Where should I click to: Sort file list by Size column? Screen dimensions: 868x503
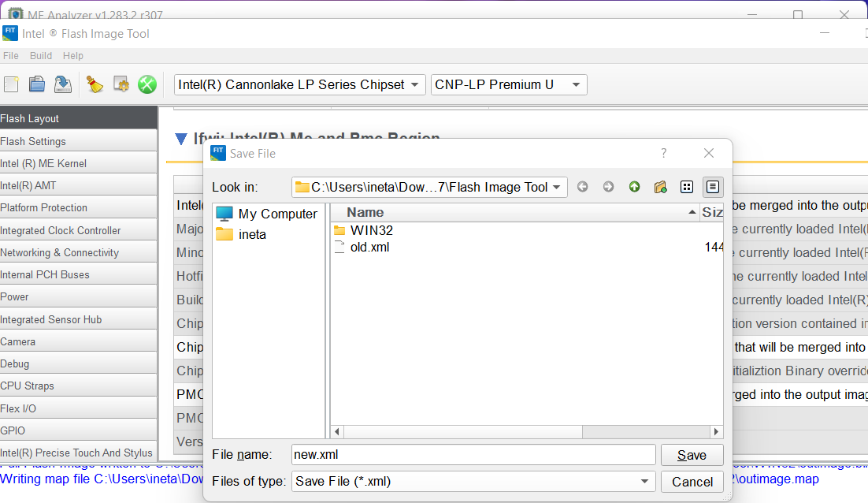click(x=712, y=212)
